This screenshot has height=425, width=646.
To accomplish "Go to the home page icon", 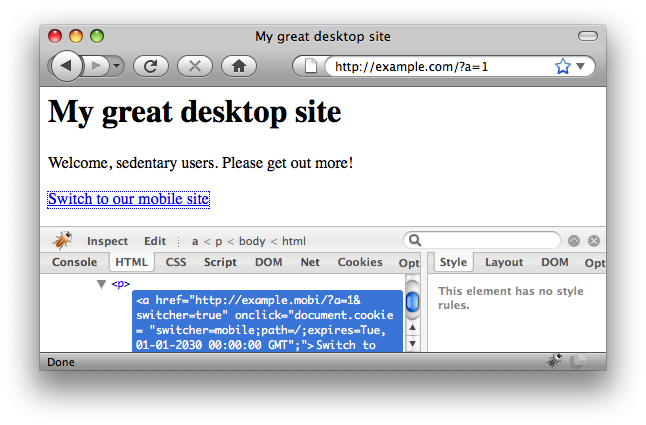I will tap(239, 66).
